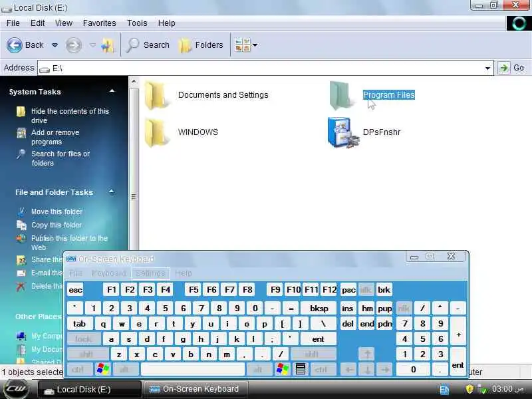The height and width of the screenshot is (399, 532).
Task: Click the file list scrollbar up arrow
Action: tap(134, 82)
